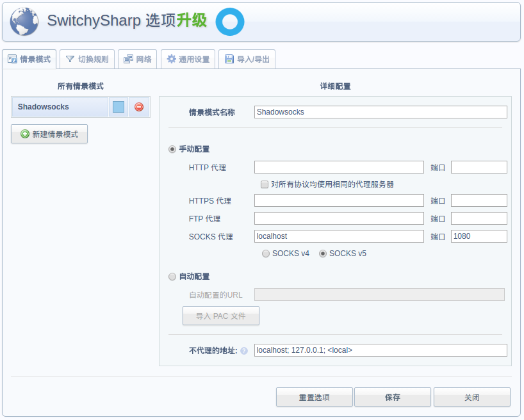Select SOCKS v4 radio button
Viewport: 524px width, 420px height.
click(x=266, y=254)
